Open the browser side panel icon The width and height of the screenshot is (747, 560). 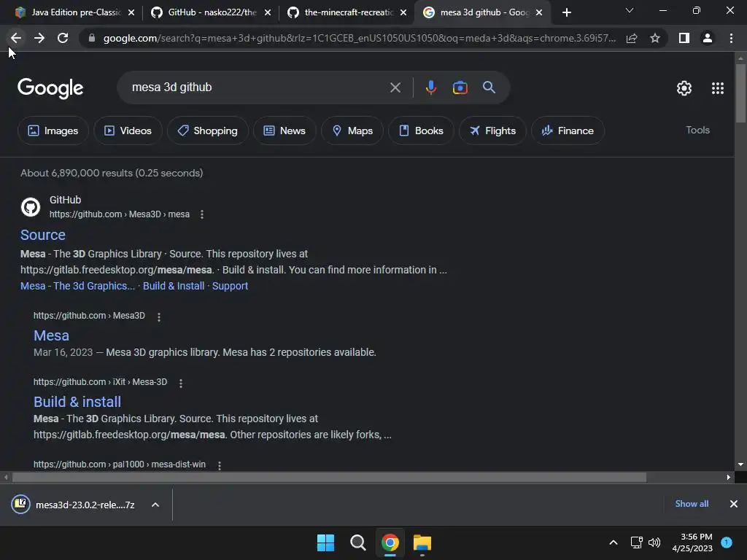click(684, 38)
